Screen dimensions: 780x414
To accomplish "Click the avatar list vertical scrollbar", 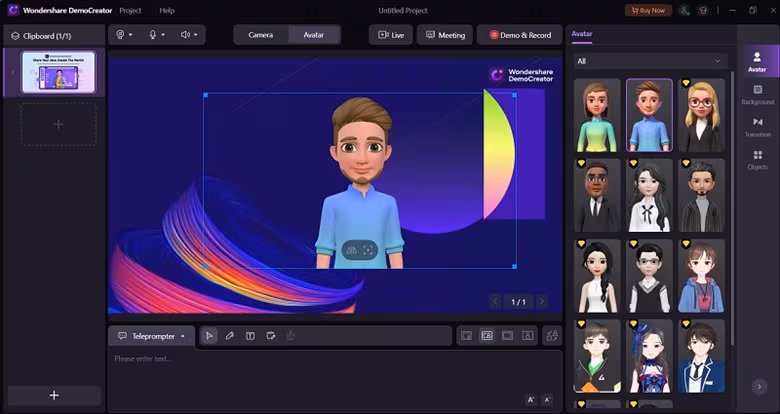I will point(732,209).
